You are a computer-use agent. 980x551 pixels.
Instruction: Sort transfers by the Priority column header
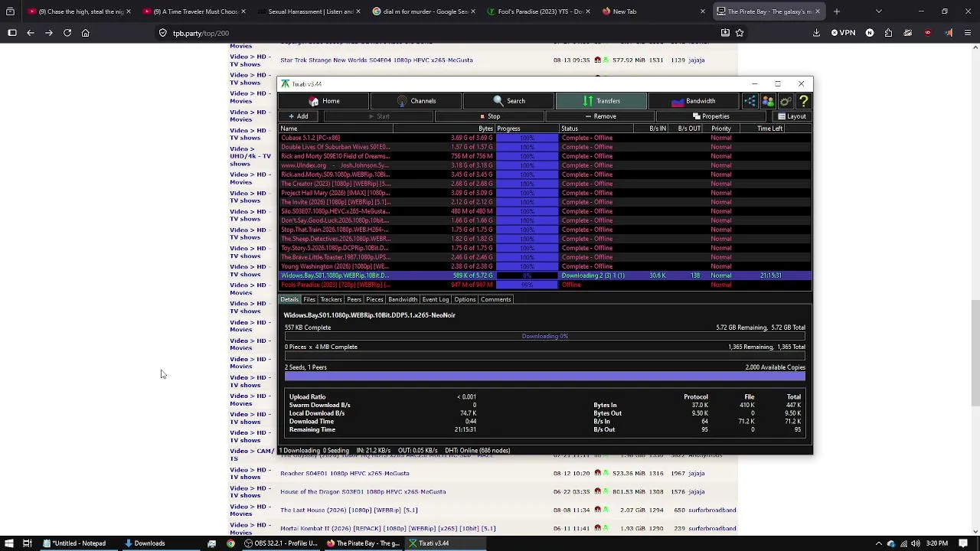[721, 129]
